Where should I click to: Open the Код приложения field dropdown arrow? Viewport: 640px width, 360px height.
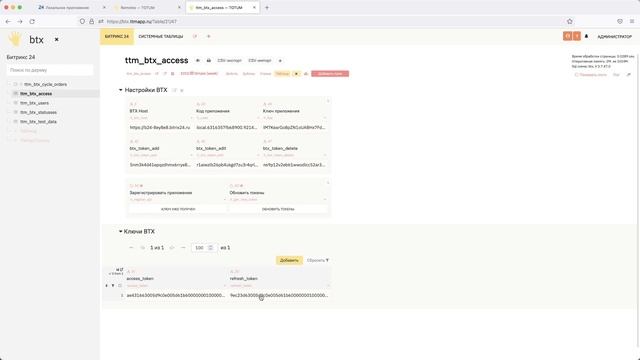click(258, 118)
